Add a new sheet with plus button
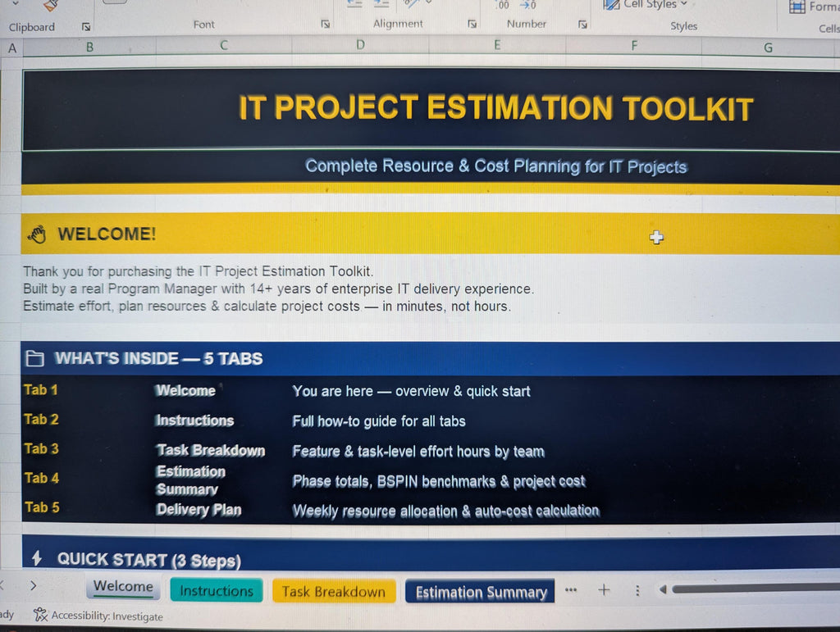 604,589
